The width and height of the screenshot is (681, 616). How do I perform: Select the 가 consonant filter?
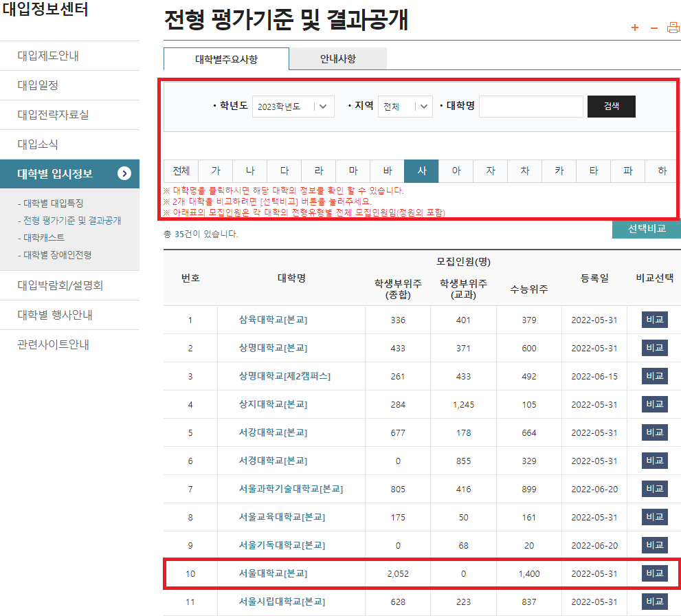tap(215, 171)
